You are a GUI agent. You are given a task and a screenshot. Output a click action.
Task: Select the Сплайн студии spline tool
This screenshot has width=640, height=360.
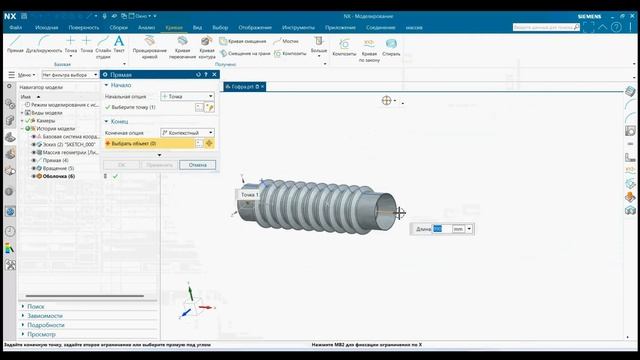(x=103, y=47)
